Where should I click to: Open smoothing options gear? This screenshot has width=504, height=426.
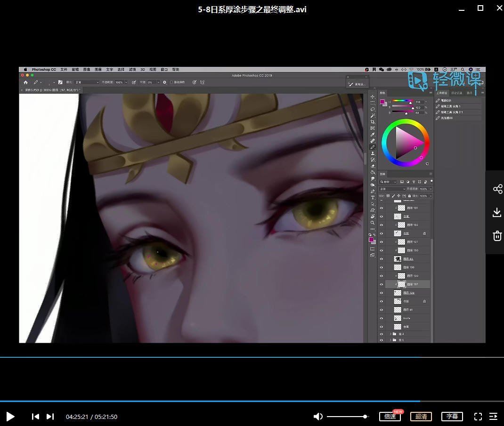(x=164, y=82)
